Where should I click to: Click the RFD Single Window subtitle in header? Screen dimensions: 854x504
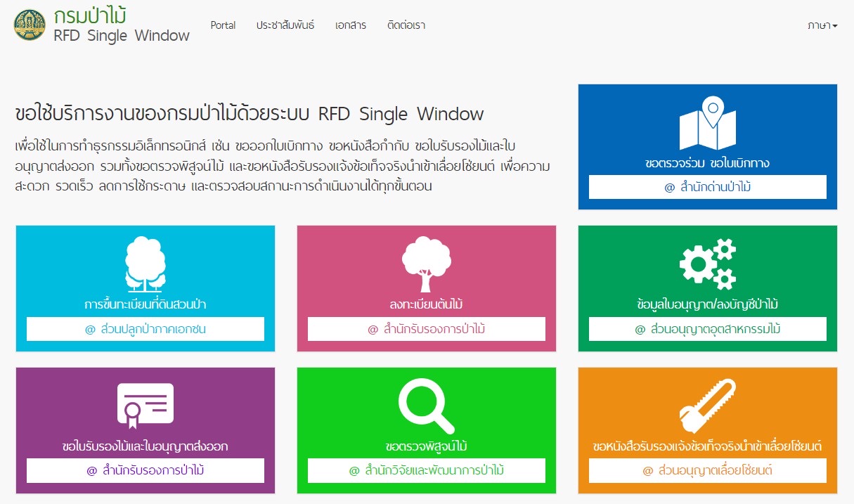[x=122, y=35]
